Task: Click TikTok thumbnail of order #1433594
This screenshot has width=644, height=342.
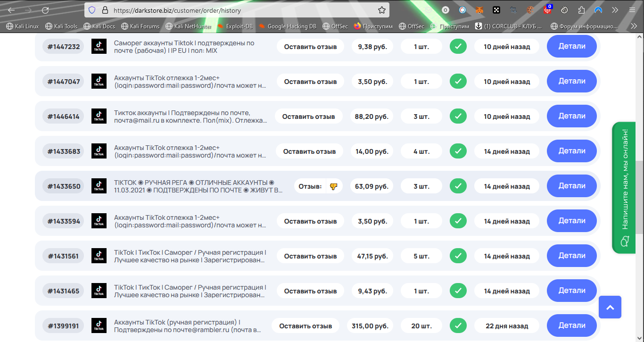Action: (x=99, y=221)
